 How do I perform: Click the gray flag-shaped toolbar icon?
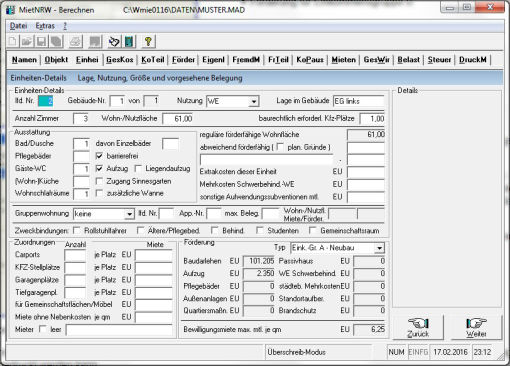(95, 42)
